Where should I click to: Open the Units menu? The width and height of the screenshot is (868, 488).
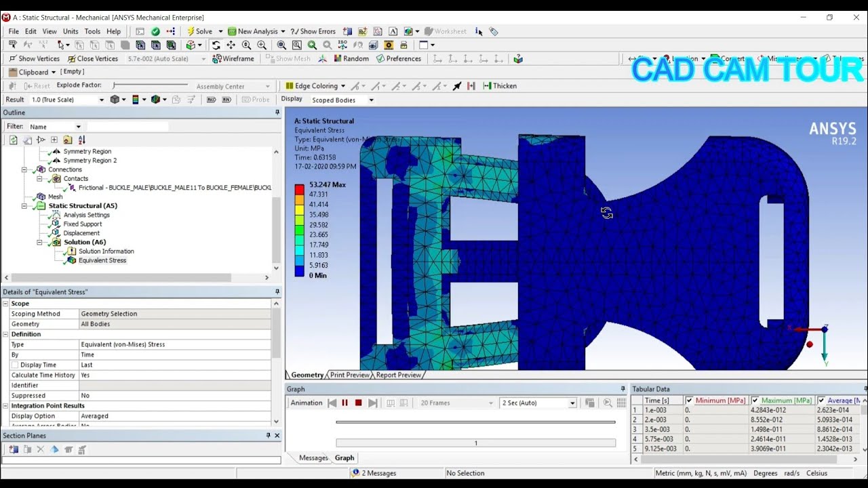point(71,31)
